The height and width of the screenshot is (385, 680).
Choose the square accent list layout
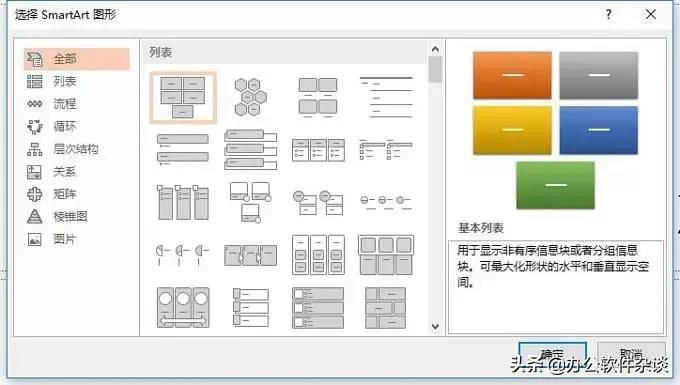386,150
